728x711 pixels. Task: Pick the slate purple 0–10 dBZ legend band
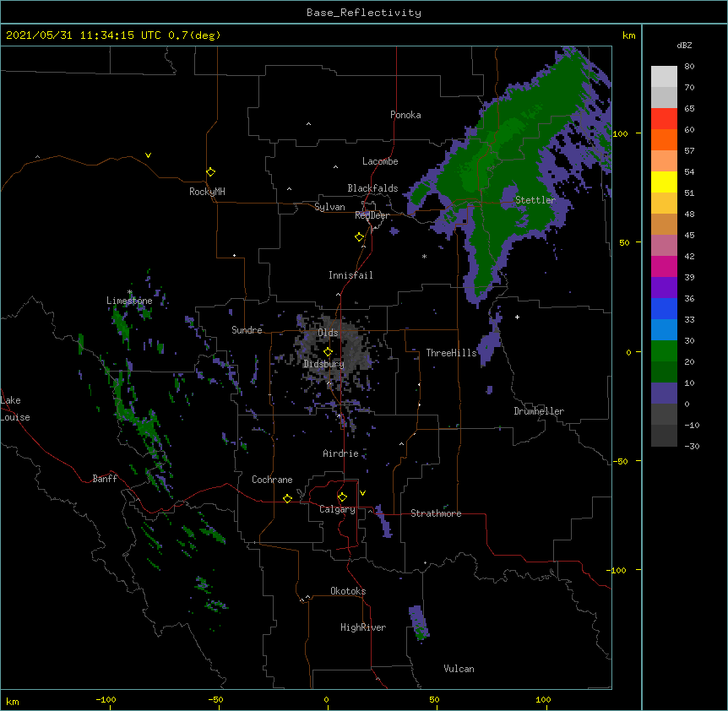coord(664,393)
